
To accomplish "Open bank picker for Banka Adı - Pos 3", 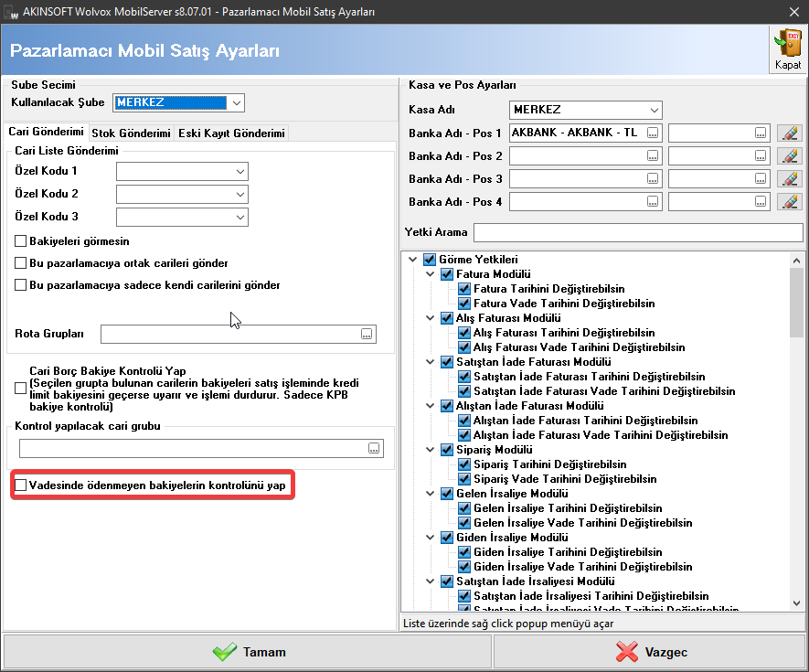I will point(653,178).
